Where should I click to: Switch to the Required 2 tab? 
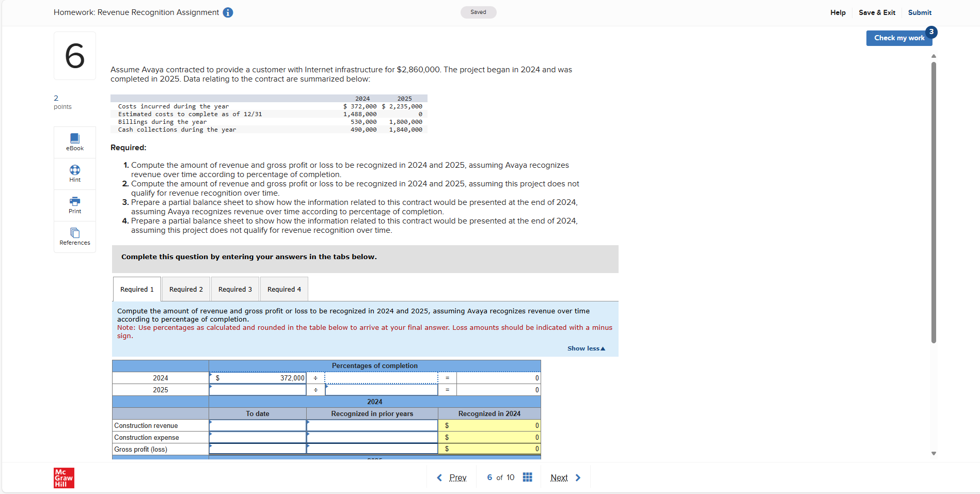point(186,289)
